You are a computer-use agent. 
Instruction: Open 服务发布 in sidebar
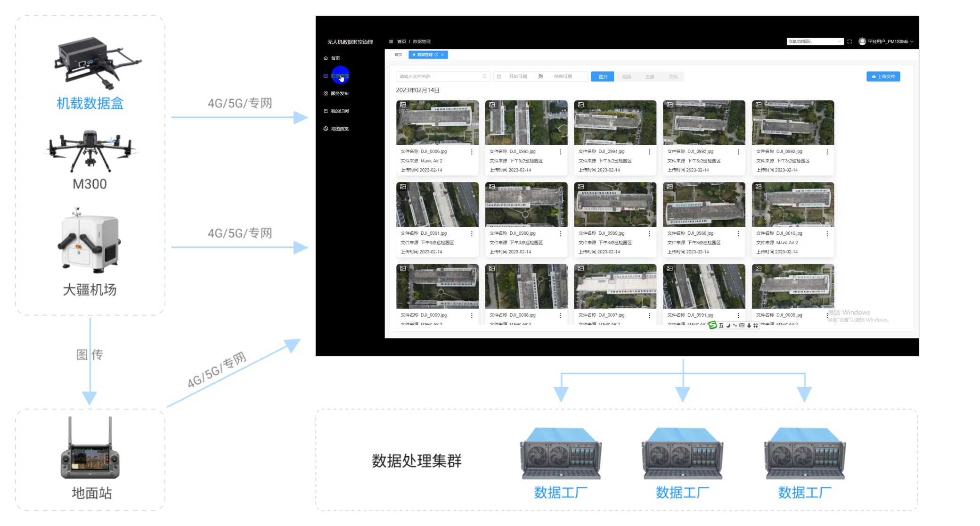pos(339,93)
